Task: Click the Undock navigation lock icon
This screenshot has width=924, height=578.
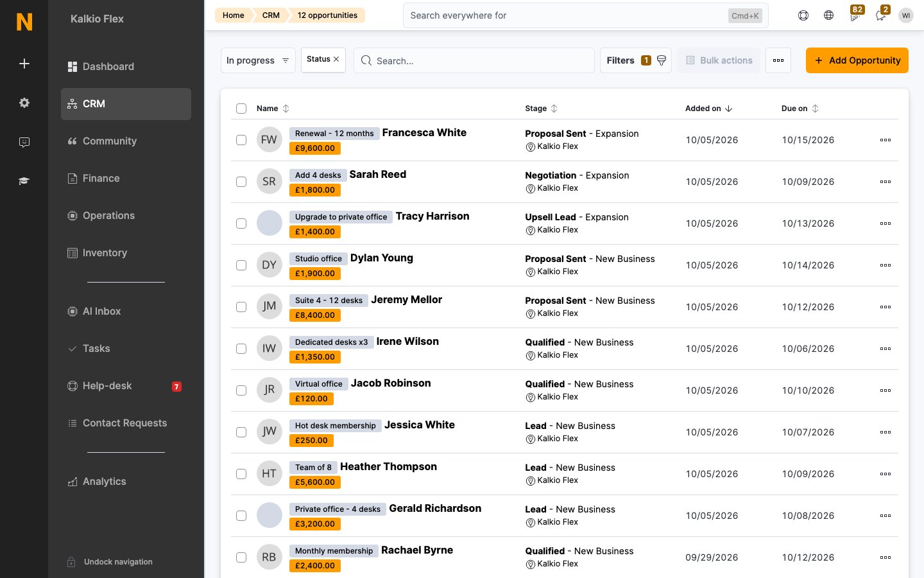Action: click(72, 562)
